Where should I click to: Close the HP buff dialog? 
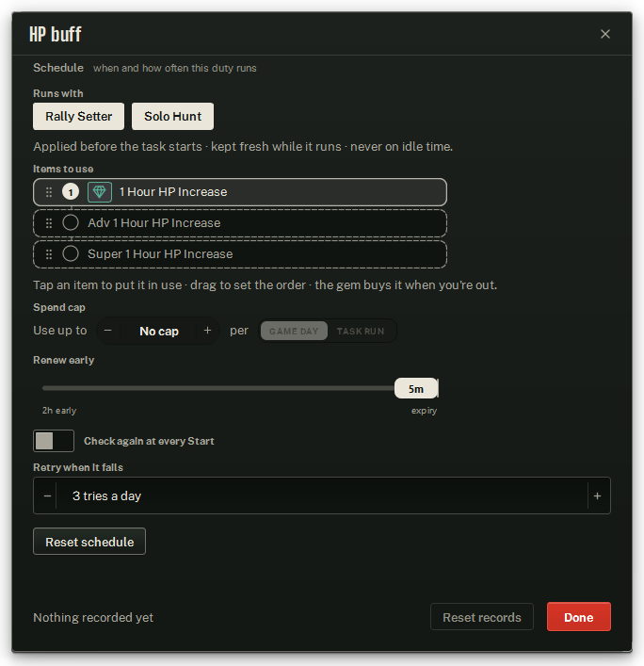(605, 34)
